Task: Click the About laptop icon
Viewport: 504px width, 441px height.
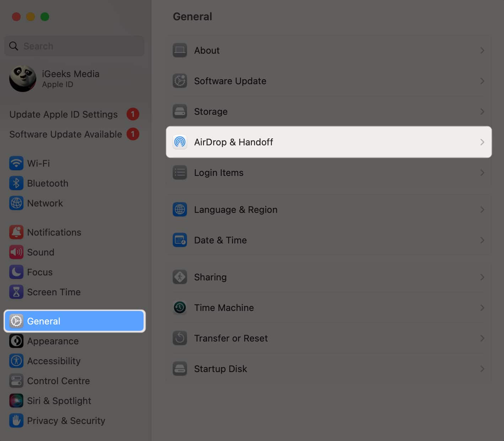Action: (x=180, y=50)
